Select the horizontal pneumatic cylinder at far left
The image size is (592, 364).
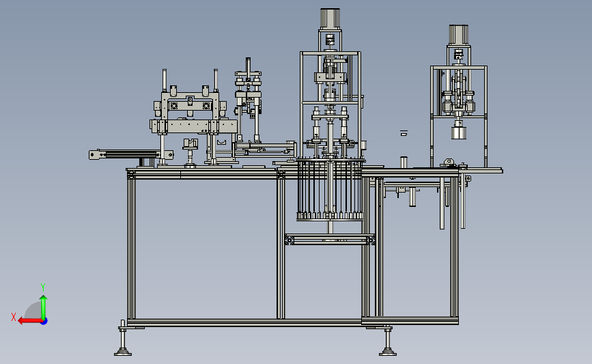point(131,154)
